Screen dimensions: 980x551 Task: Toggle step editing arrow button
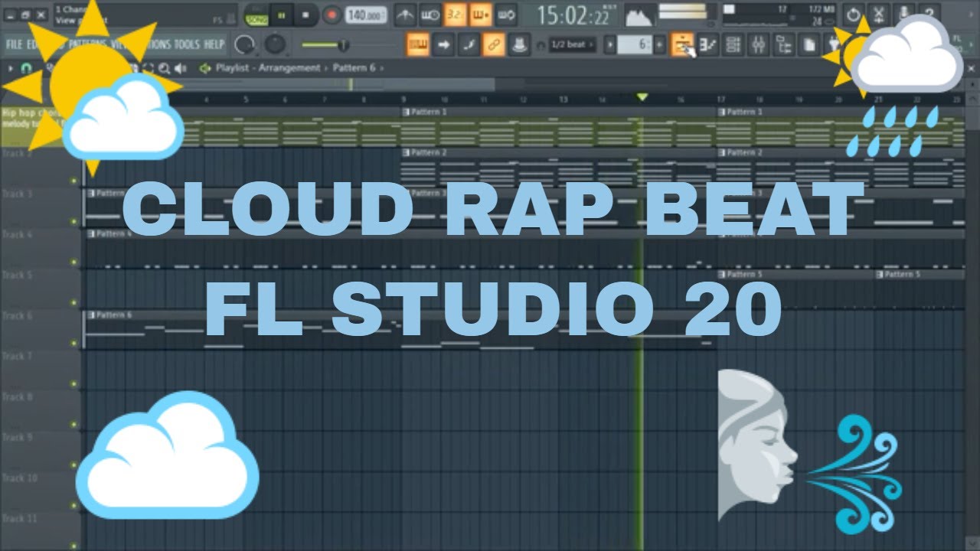tap(443, 45)
